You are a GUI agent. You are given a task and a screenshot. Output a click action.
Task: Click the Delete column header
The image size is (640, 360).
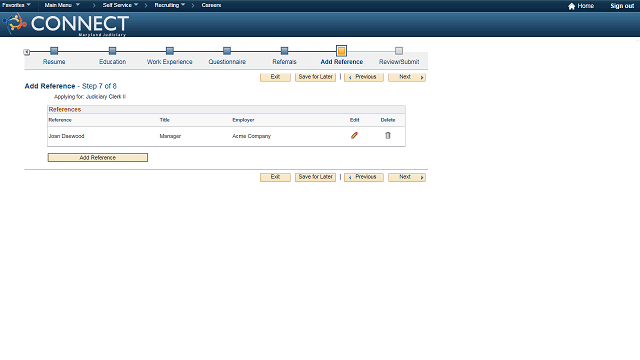[x=388, y=120]
